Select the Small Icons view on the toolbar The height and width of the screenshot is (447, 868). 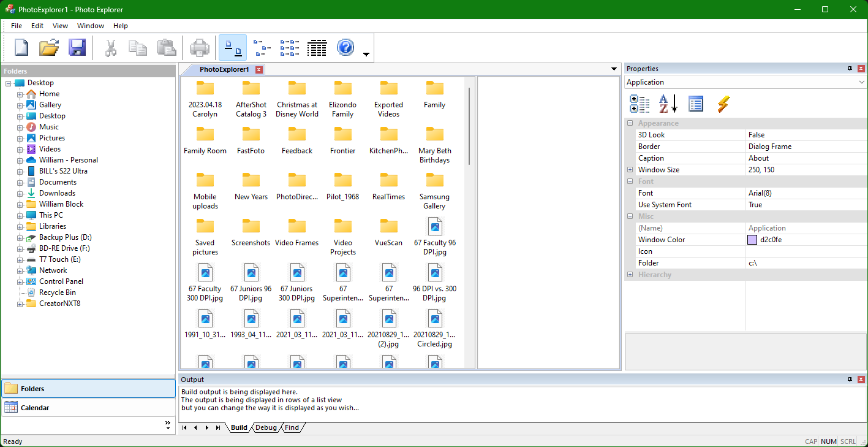click(x=262, y=47)
